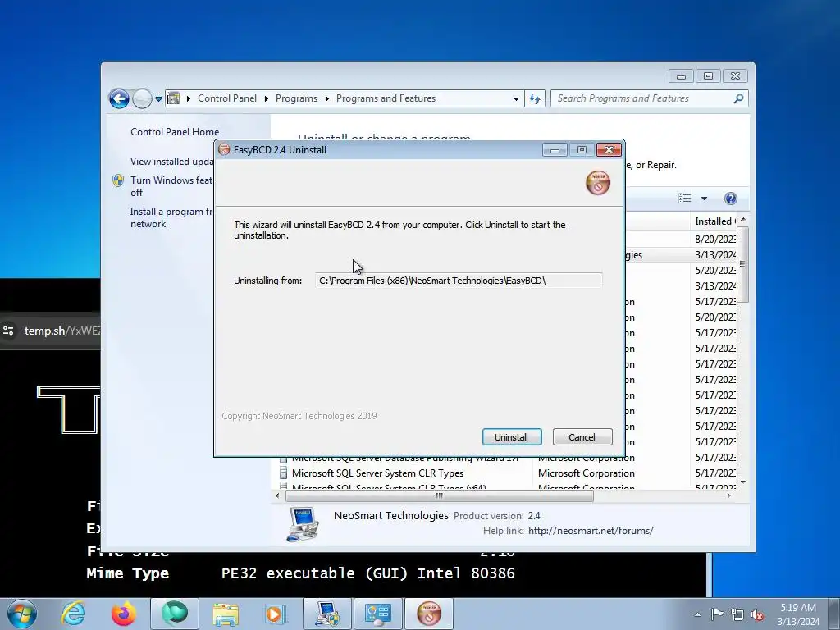
Task: Click the vertical scrollbar down arrow
Action: [x=743, y=482]
